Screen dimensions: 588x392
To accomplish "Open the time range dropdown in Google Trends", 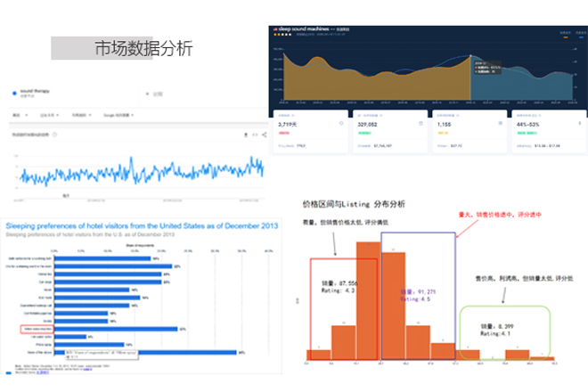I will pyautogui.click(x=51, y=114).
